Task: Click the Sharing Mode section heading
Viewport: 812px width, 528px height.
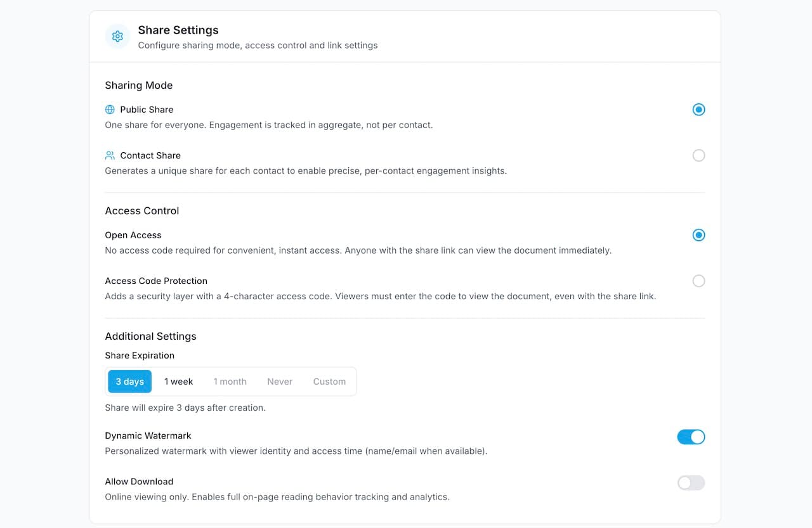Action: (139, 85)
